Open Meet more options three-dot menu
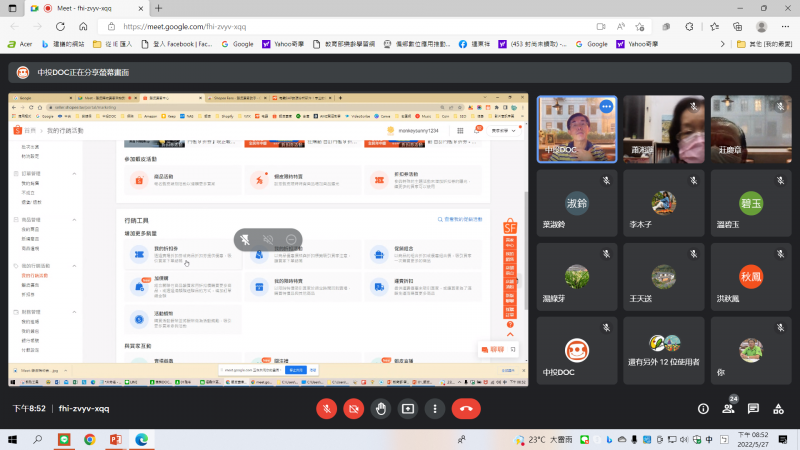 [435, 409]
